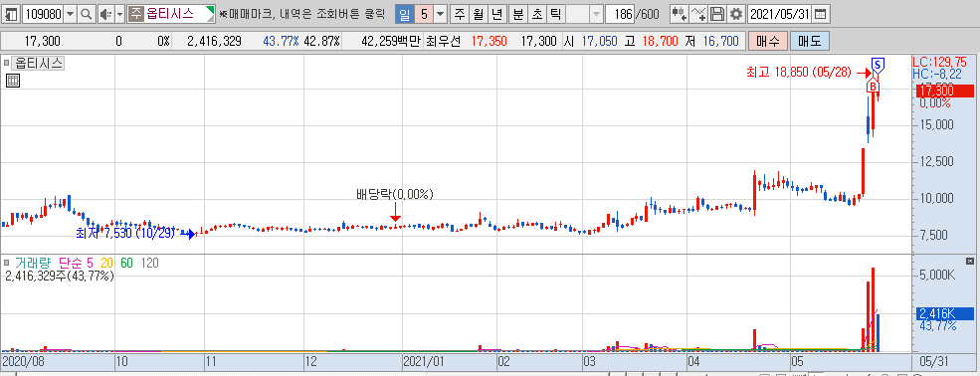The width and height of the screenshot is (980, 376).
Task: Click the add line indicator icon
Action: click(x=699, y=14)
